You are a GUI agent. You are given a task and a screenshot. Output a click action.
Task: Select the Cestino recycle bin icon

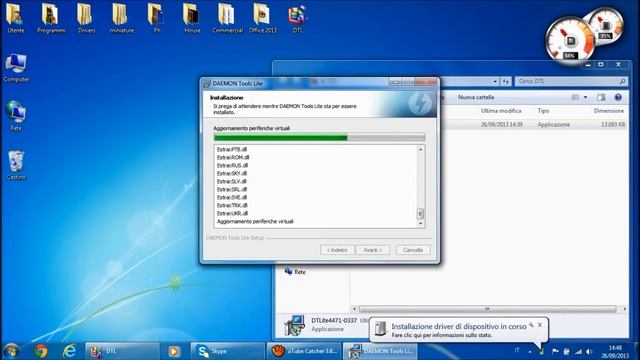[x=16, y=165]
